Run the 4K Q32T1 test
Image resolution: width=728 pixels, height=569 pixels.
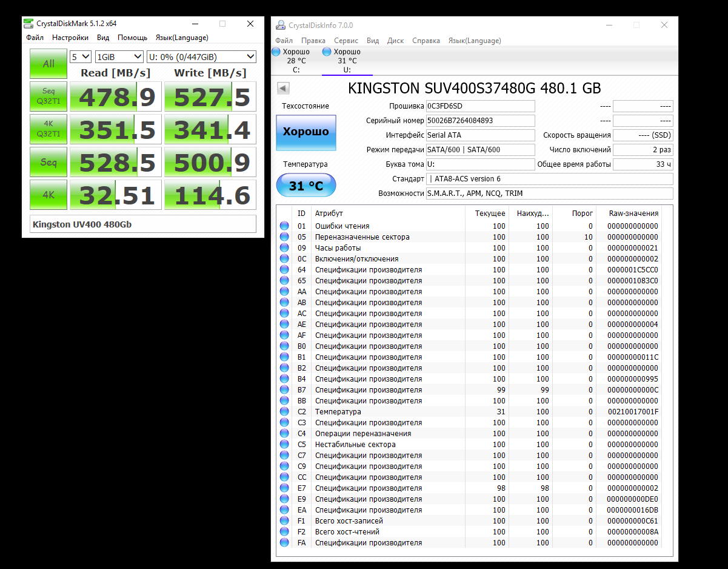[48, 129]
